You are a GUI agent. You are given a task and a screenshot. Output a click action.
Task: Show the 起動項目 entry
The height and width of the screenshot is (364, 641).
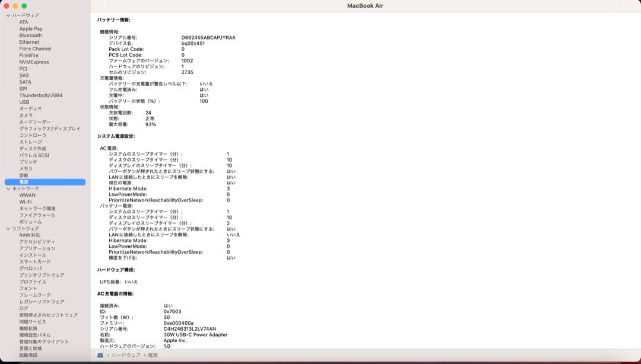(x=28, y=355)
